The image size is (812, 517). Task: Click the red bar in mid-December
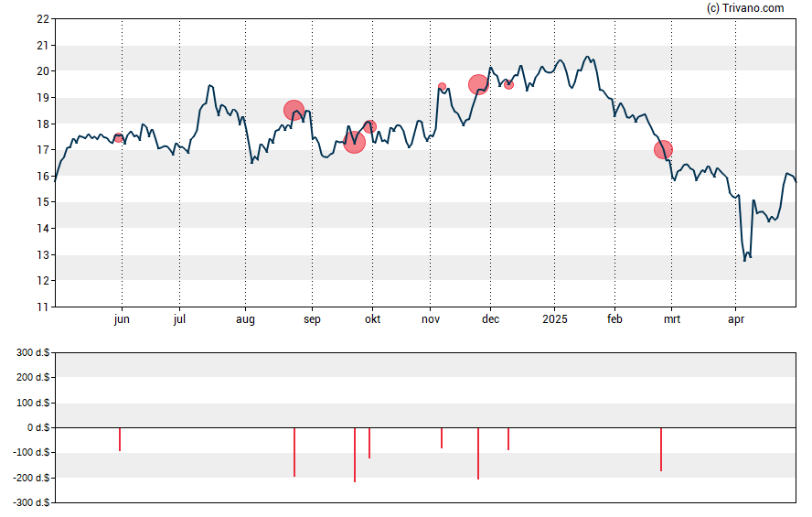tap(508, 439)
